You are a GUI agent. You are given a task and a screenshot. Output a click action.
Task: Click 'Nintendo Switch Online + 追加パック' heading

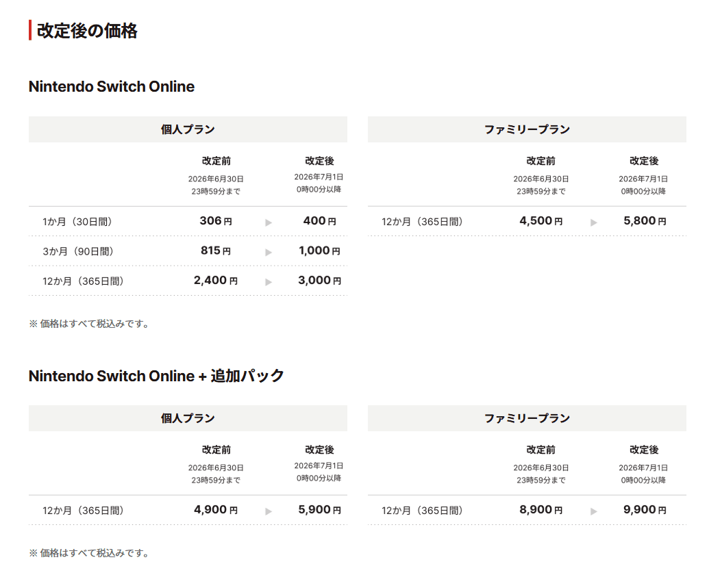click(x=156, y=376)
